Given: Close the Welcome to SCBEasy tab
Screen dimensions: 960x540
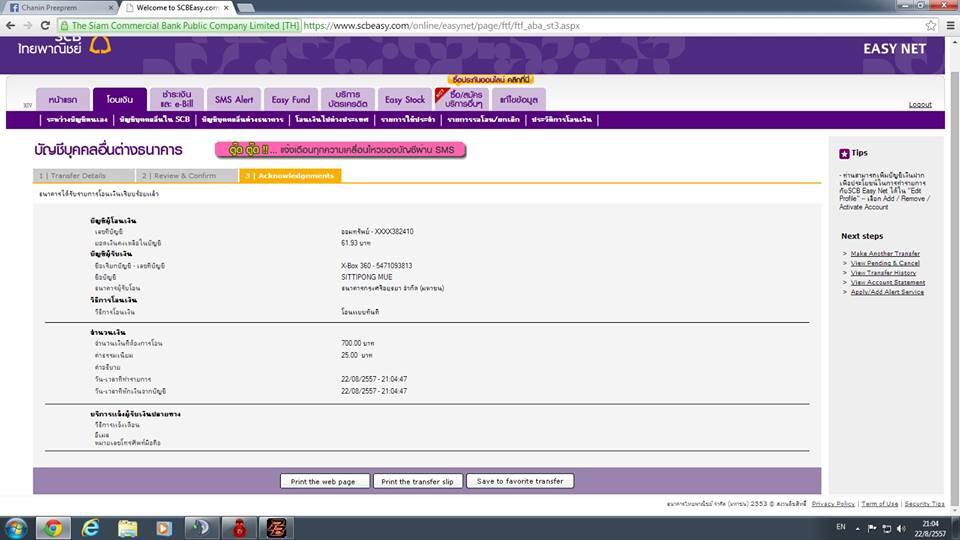Looking at the screenshot, I should coord(226,8).
